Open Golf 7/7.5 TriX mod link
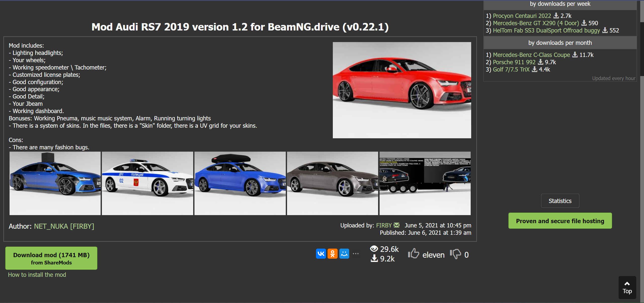This screenshot has width=644, height=303. [511, 69]
